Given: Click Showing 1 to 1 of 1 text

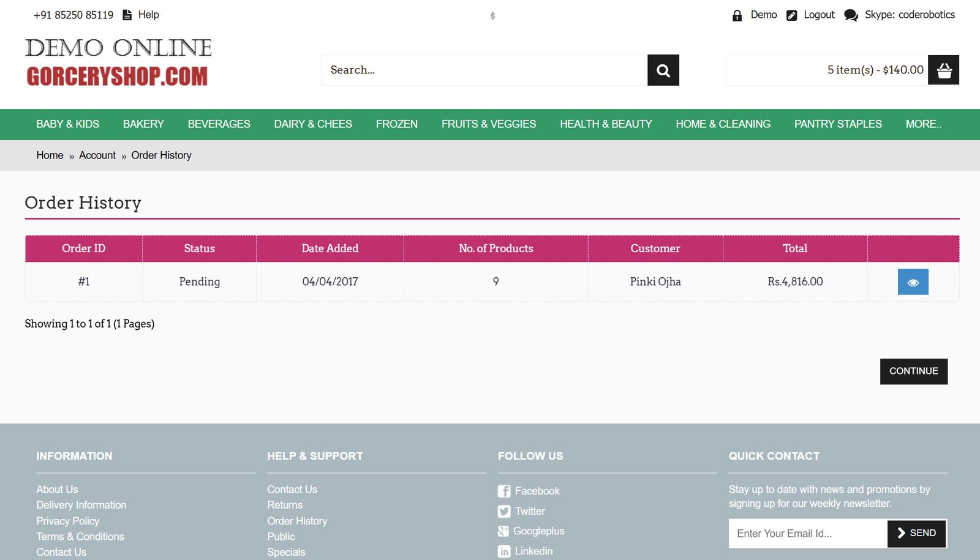Looking at the screenshot, I should 89,324.
